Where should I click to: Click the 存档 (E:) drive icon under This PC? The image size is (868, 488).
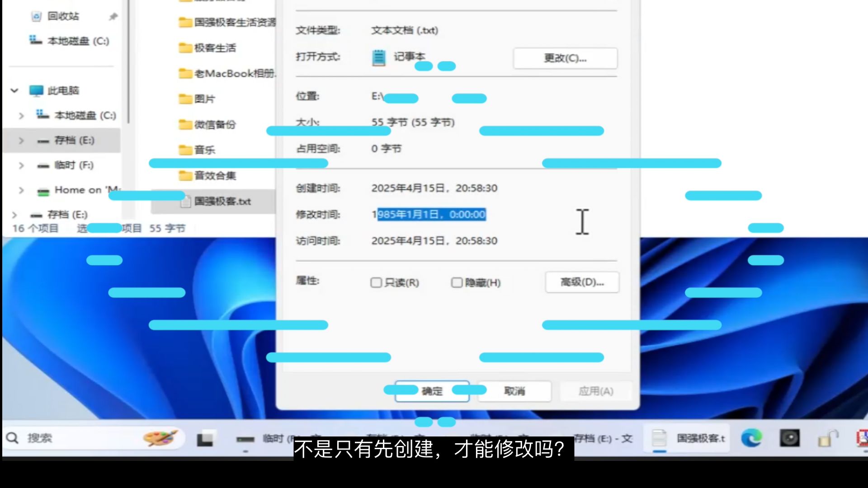point(43,141)
